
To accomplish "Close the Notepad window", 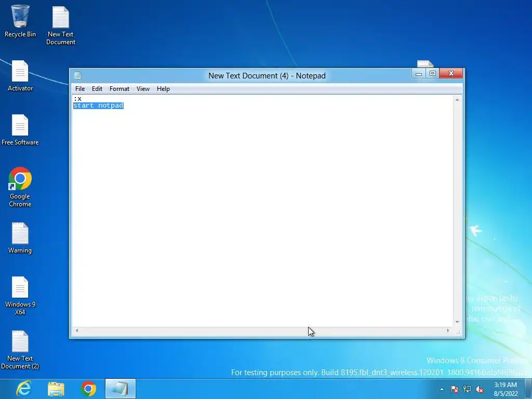I will click(x=451, y=73).
